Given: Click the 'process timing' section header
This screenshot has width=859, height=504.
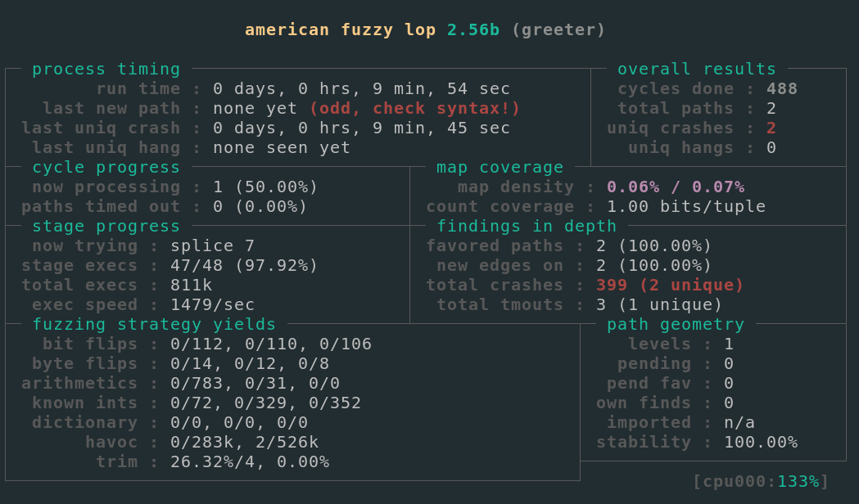Looking at the screenshot, I should pos(106,70).
